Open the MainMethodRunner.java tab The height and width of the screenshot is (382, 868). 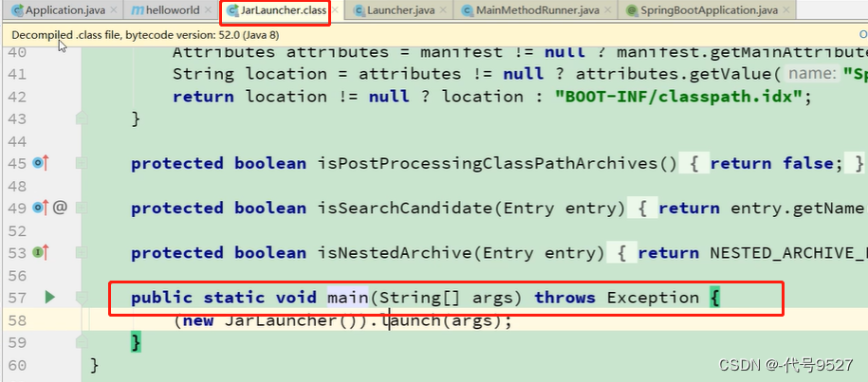tap(536, 9)
